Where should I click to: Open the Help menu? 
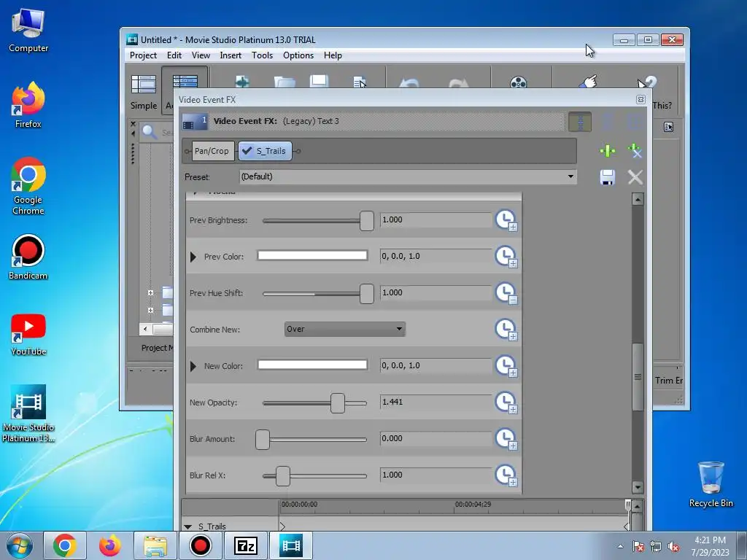click(333, 55)
